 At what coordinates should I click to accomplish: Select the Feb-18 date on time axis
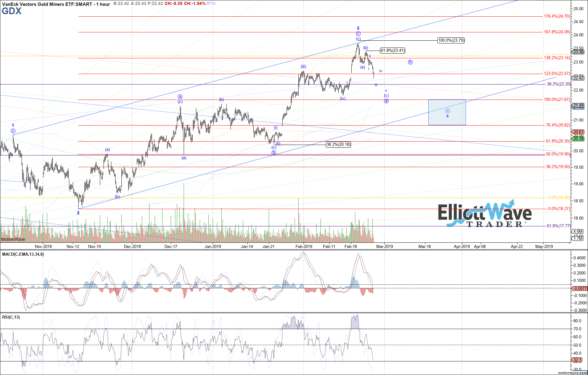coord(351,246)
